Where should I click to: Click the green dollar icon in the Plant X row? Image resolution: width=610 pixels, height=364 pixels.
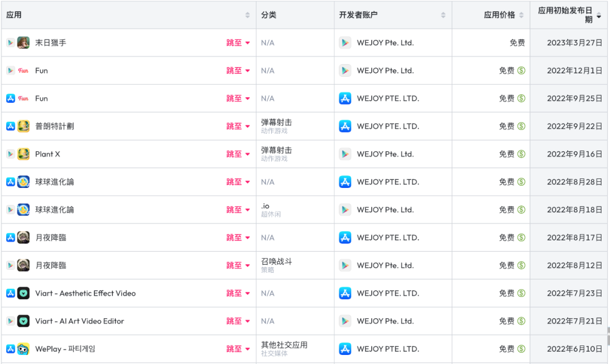tap(521, 154)
